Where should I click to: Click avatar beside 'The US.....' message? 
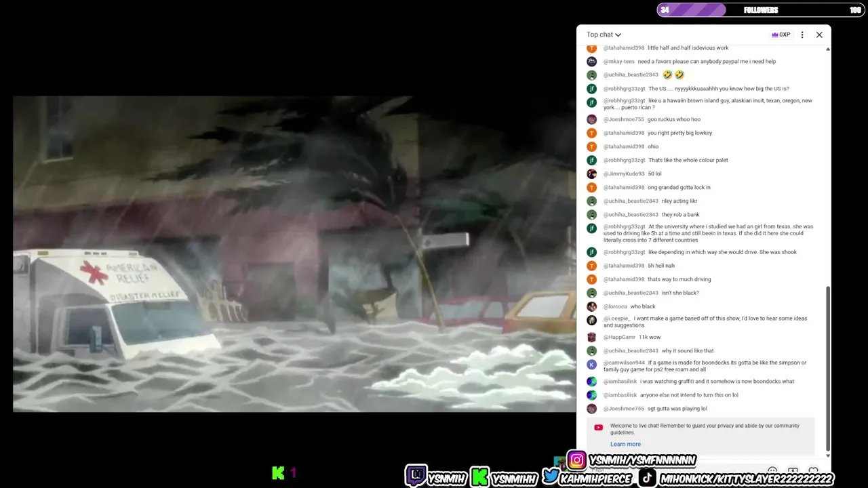(592, 89)
